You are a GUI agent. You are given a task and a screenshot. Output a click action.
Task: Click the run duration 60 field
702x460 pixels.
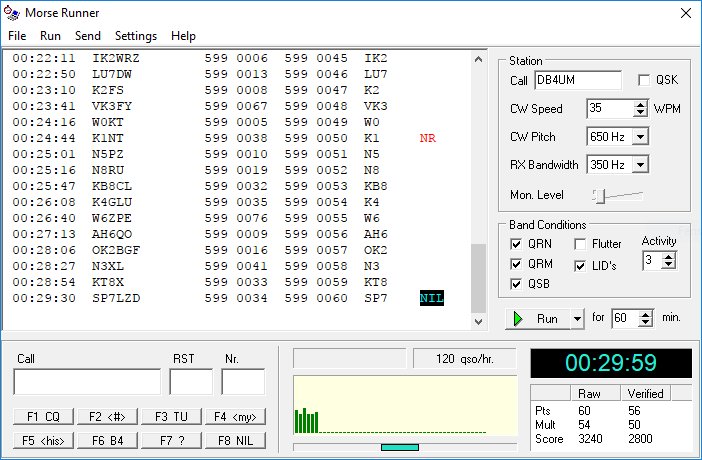(625, 318)
